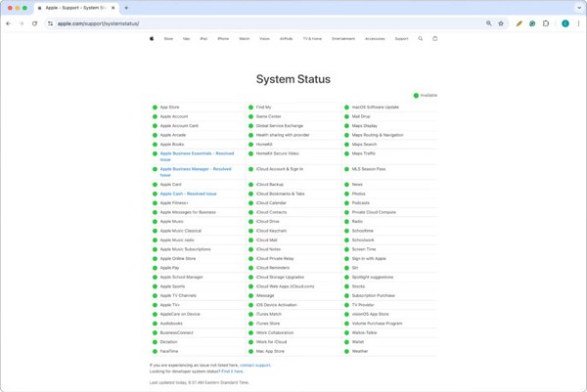The image size is (587, 392).
Task: Follow the contact support link
Action: point(255,365)
